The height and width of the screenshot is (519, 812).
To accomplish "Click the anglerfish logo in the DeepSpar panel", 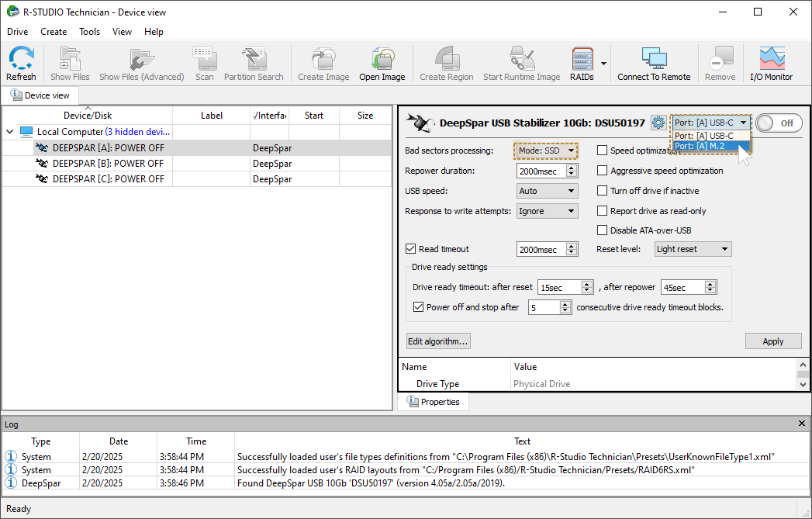I will pyautogui.click(x=420, y=123).
